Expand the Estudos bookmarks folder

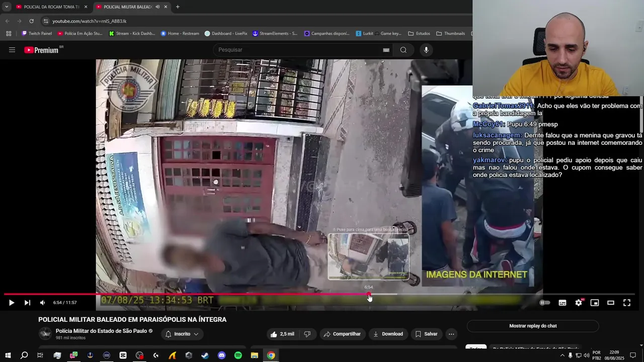click(x=419, y=34)
